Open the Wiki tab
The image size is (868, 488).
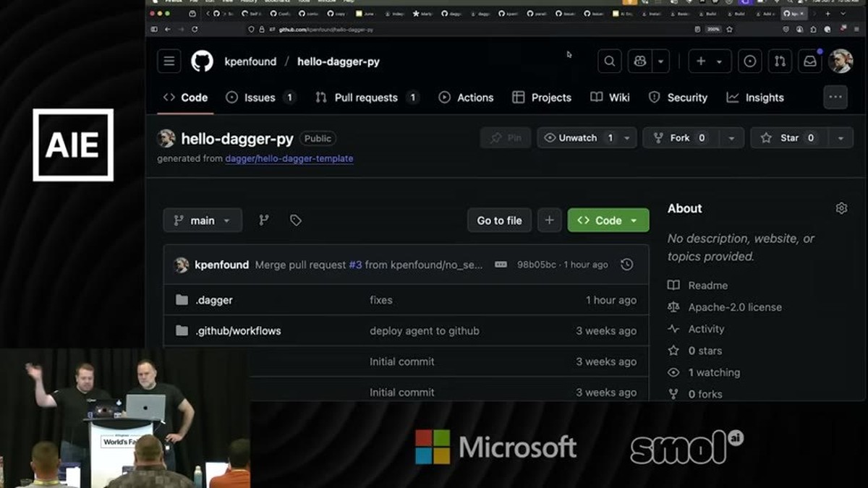pyautogui.click(x=610, y=98)
